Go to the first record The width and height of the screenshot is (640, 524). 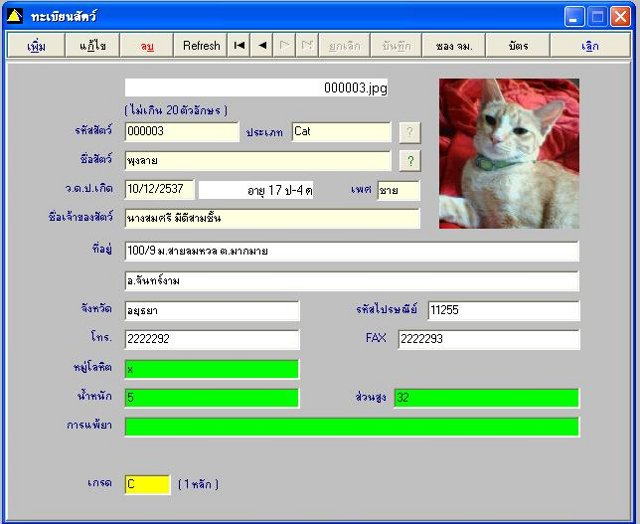[239, 45]
